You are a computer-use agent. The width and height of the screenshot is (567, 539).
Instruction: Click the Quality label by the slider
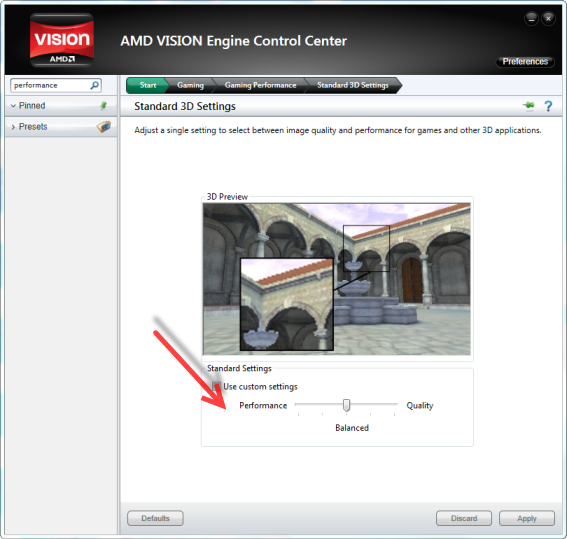[420, 406]
